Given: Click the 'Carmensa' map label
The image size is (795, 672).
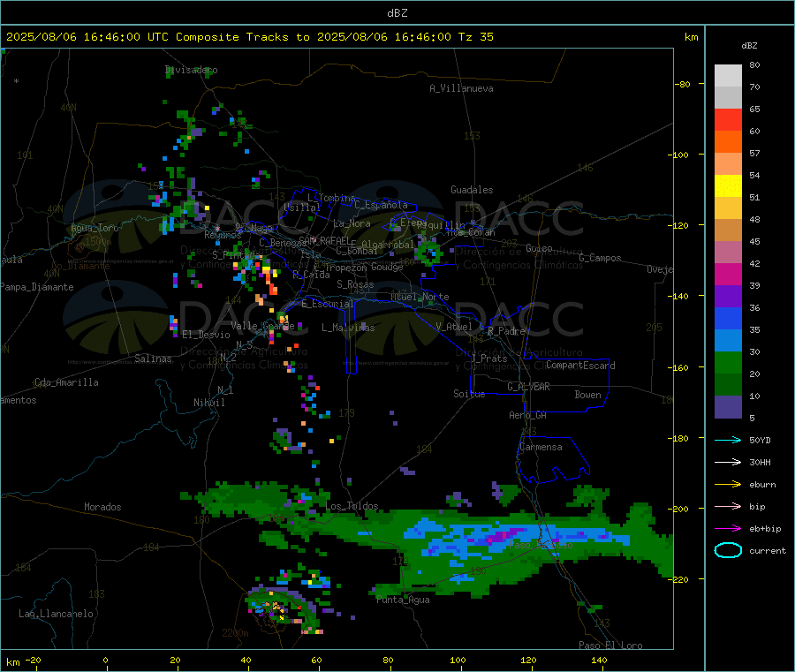Looking at the screenshot, I should point(541,447).
